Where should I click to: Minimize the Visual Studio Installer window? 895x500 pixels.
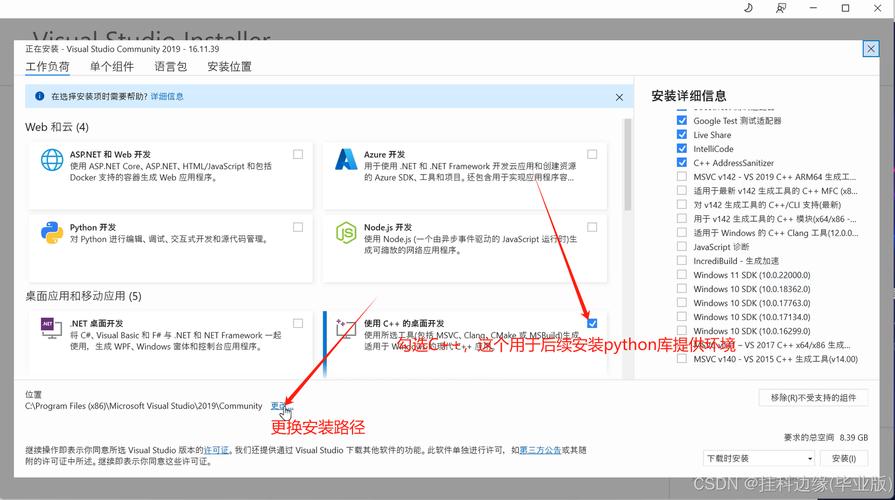click(813, 8)
